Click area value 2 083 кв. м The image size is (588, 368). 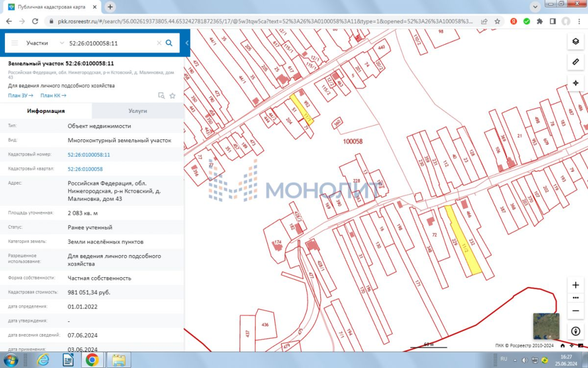coord(83,213)
